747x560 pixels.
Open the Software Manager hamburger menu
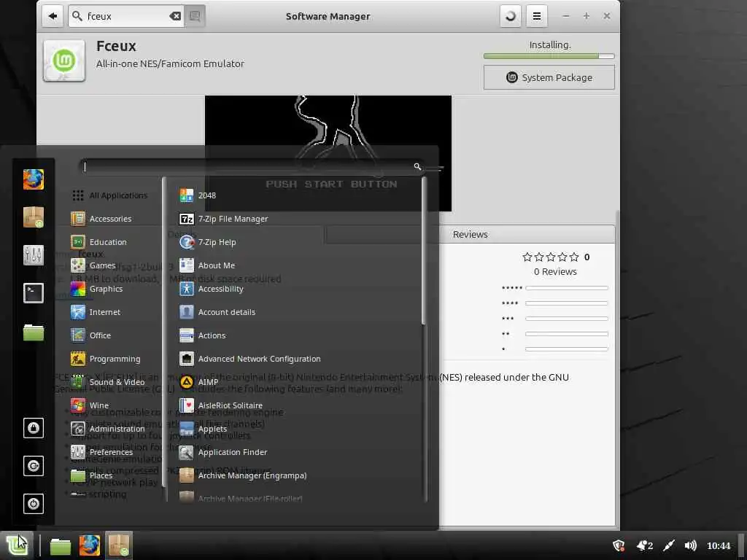536,16
